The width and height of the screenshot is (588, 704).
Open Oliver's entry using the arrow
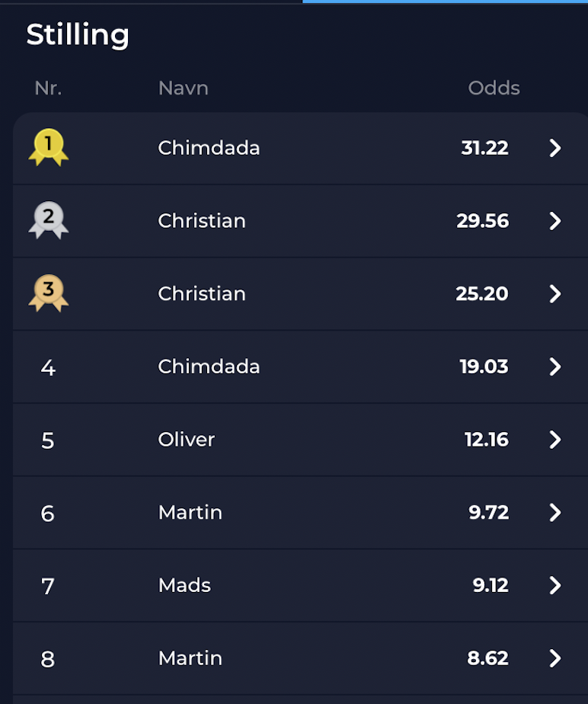point(555,440)
